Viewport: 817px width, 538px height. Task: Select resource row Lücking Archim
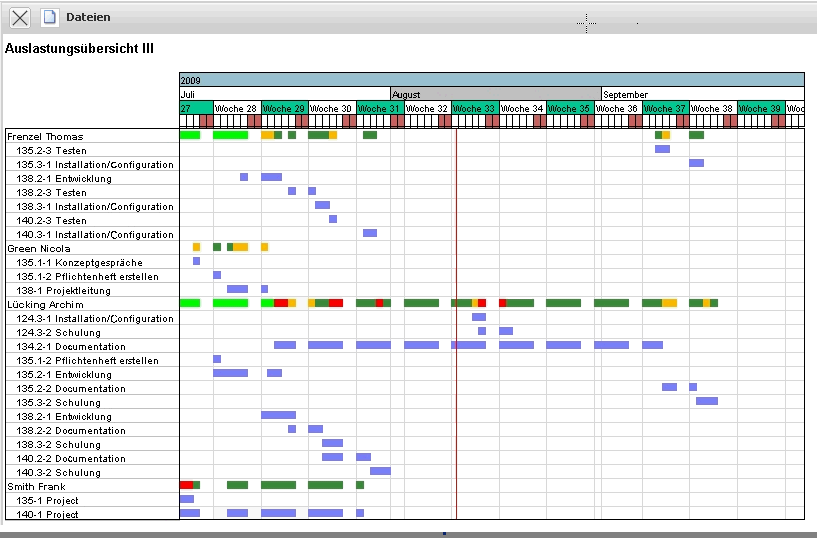pos(92,304)
